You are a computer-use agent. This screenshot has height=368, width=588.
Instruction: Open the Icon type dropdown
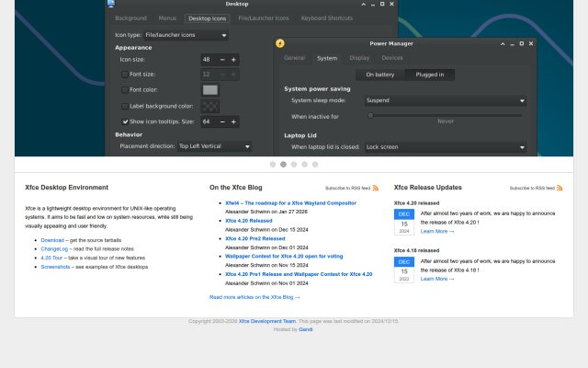[186, 35]
